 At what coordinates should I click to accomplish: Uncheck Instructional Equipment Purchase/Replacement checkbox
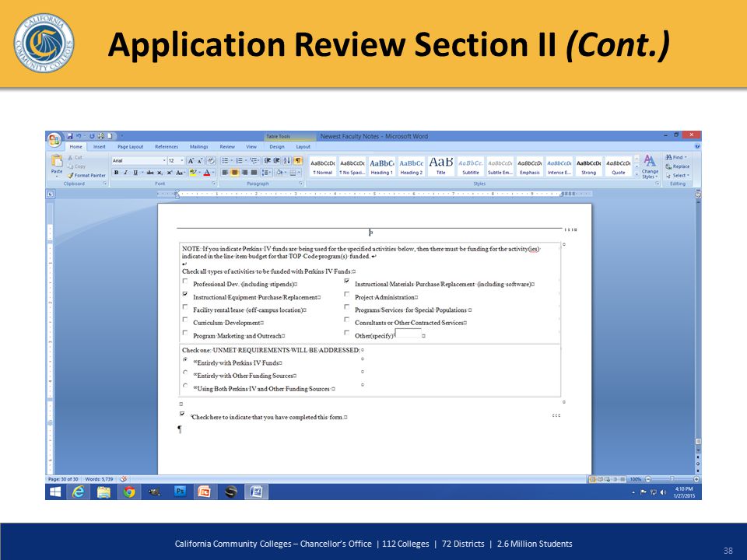[x=185, y=294]
